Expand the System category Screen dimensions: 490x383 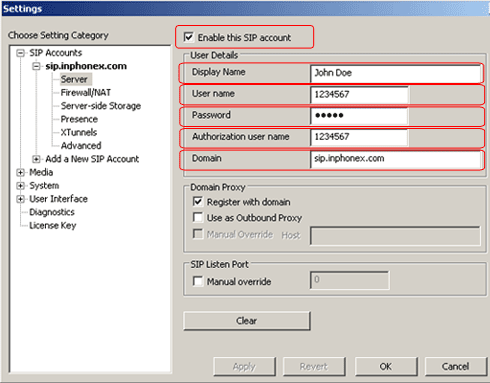coord(21,186)
